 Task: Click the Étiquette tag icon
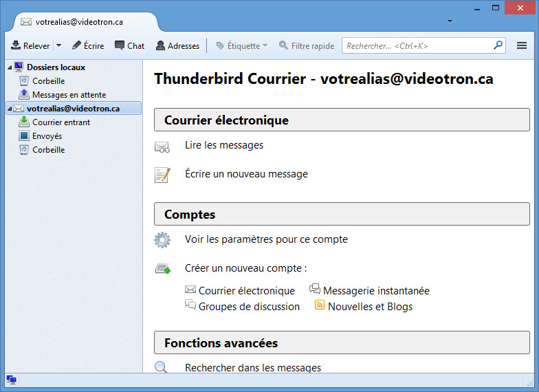(220, 45)
